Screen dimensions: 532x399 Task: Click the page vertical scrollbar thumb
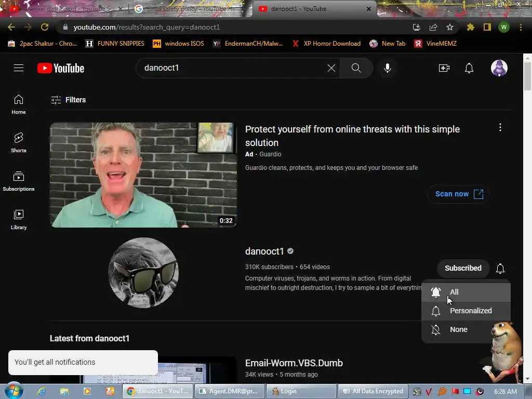527,76
